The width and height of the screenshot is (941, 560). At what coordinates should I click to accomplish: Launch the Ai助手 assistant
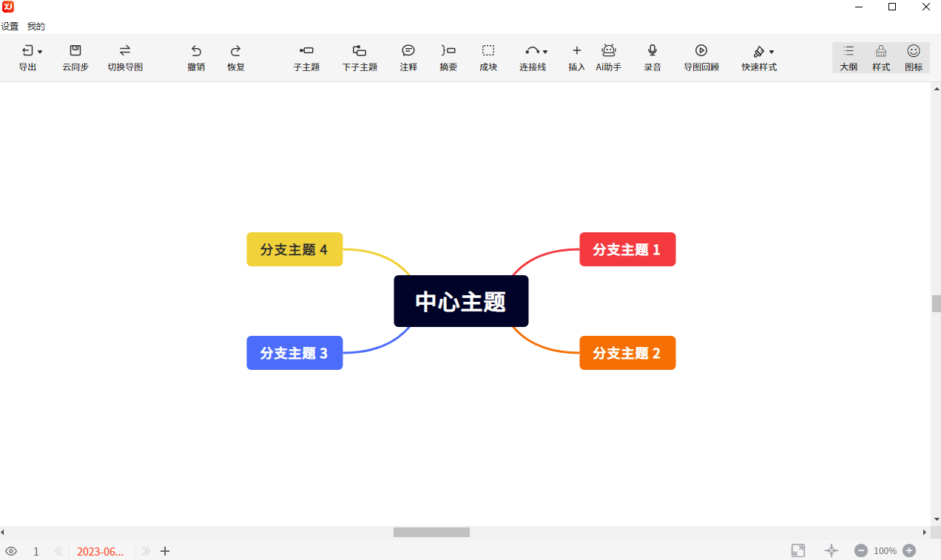coord(608,57)
